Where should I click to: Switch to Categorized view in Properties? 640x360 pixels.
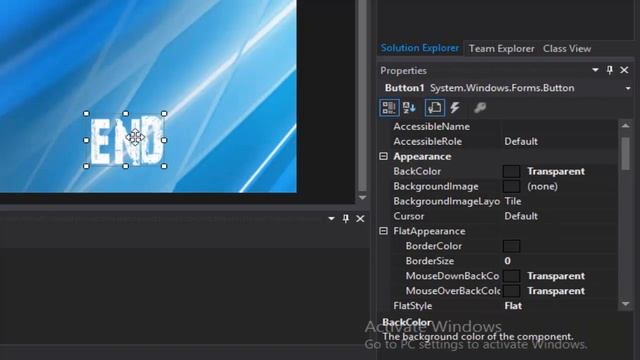[389, 108]
